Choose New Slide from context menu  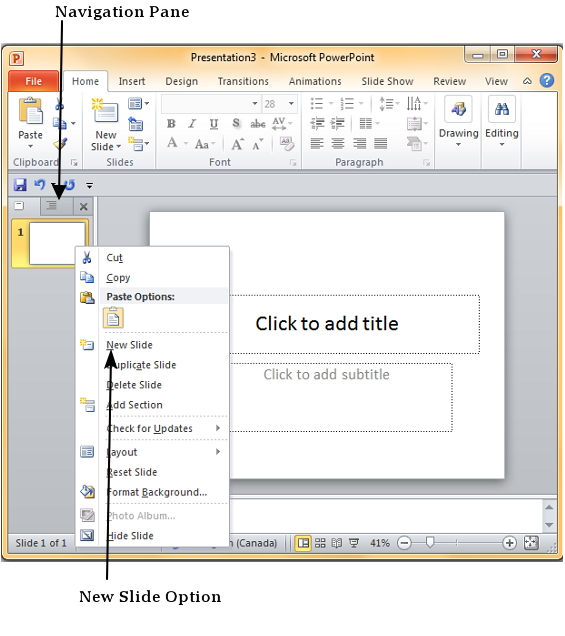point(153,345)
